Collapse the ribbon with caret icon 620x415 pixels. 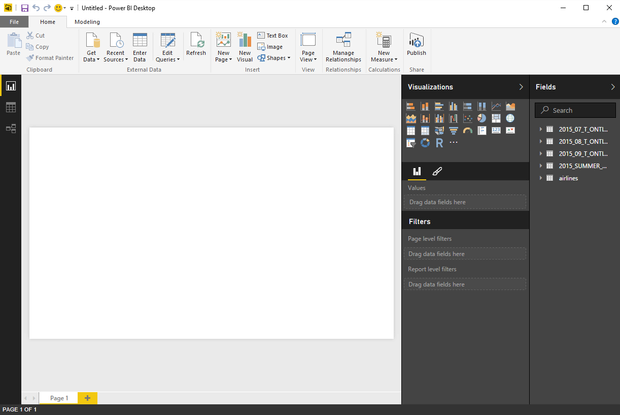[604, 21]
